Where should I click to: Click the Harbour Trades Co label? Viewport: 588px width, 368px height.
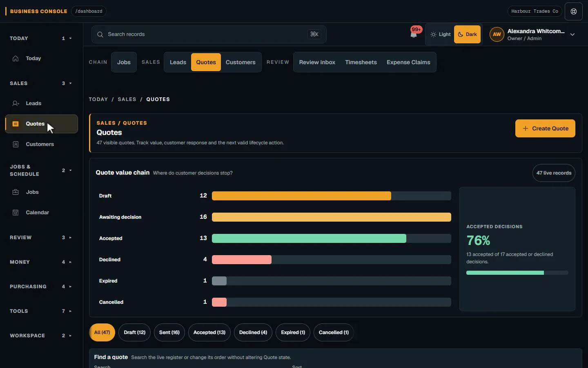click(x=535, y=11)
